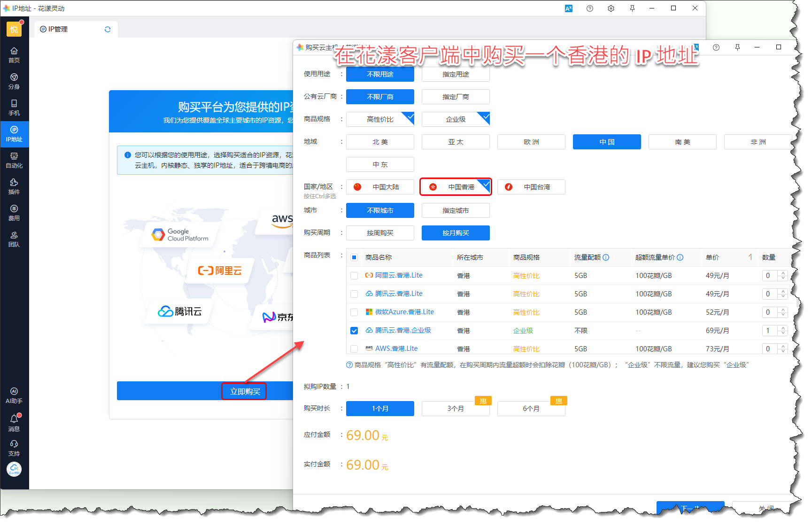Viewport: 812px width, 526px height.
Task: Open help icon in main window title bar
Action: (590, 8)
